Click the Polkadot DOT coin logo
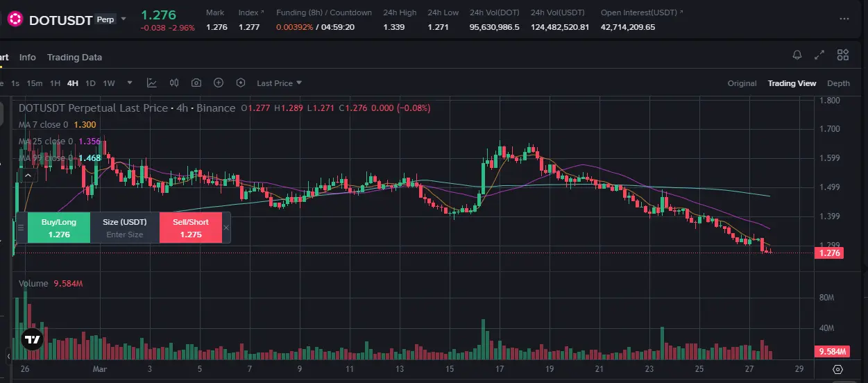 [x=15, y=20]
